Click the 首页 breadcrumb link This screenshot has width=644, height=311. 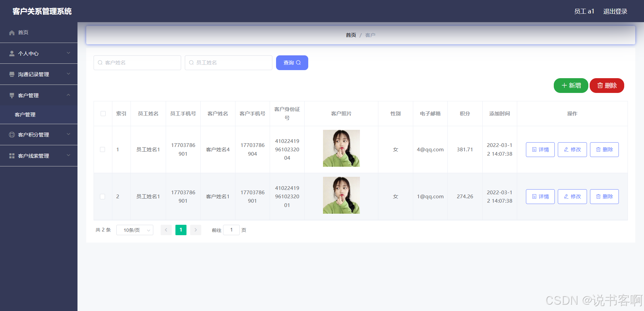coord(351,35)
